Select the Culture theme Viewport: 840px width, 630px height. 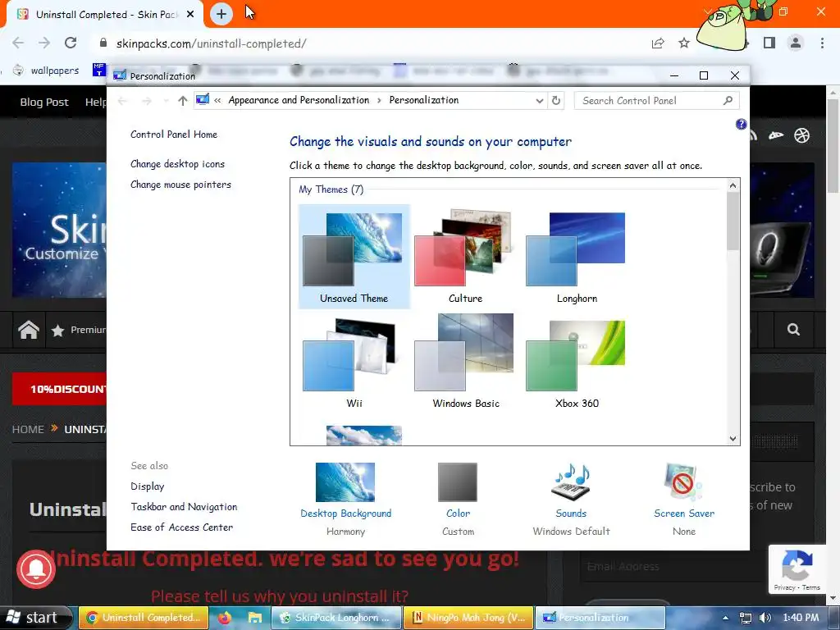tap(465, 256)
